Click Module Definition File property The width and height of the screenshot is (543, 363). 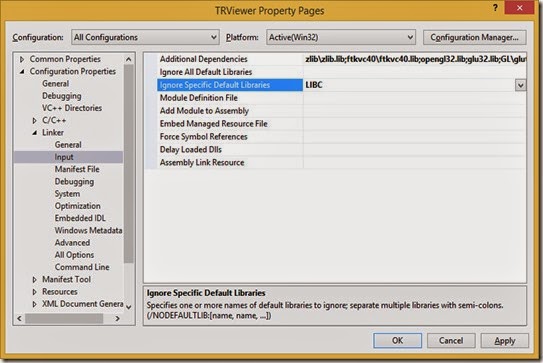pyautogui.click(x=199, y=98)
